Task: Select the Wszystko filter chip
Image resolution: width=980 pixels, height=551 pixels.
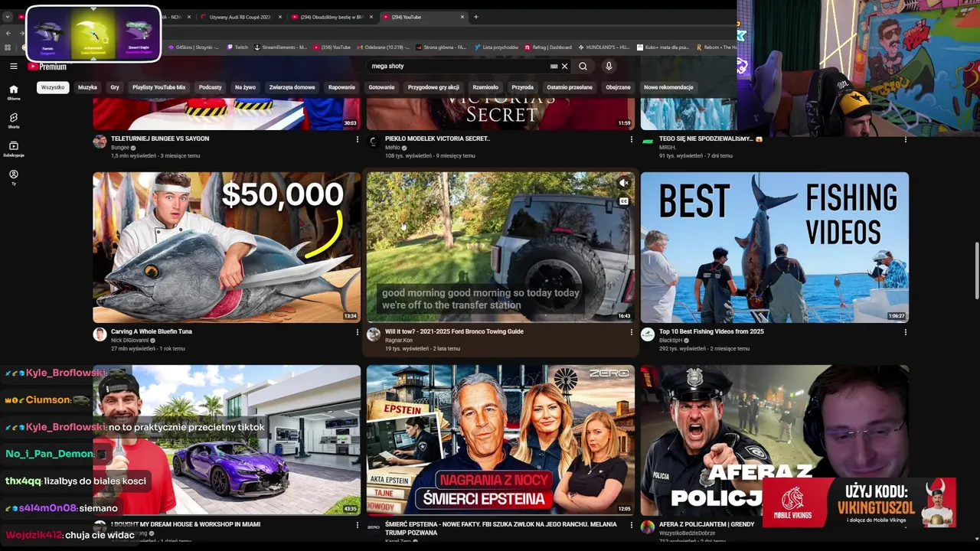Action: click(53, 87)
